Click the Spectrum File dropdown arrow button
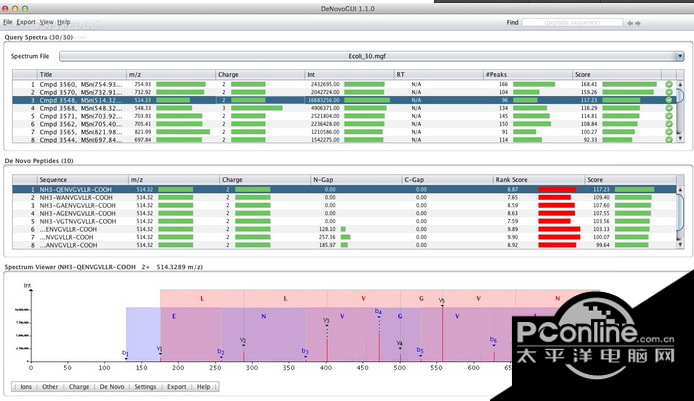The image size is (694, 401). [x=679, y=56]
